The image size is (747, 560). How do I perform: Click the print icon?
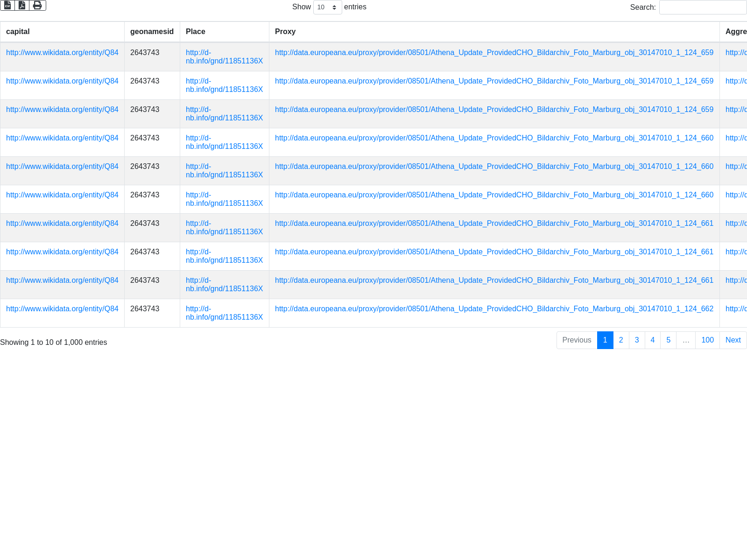tap(37, 5)
